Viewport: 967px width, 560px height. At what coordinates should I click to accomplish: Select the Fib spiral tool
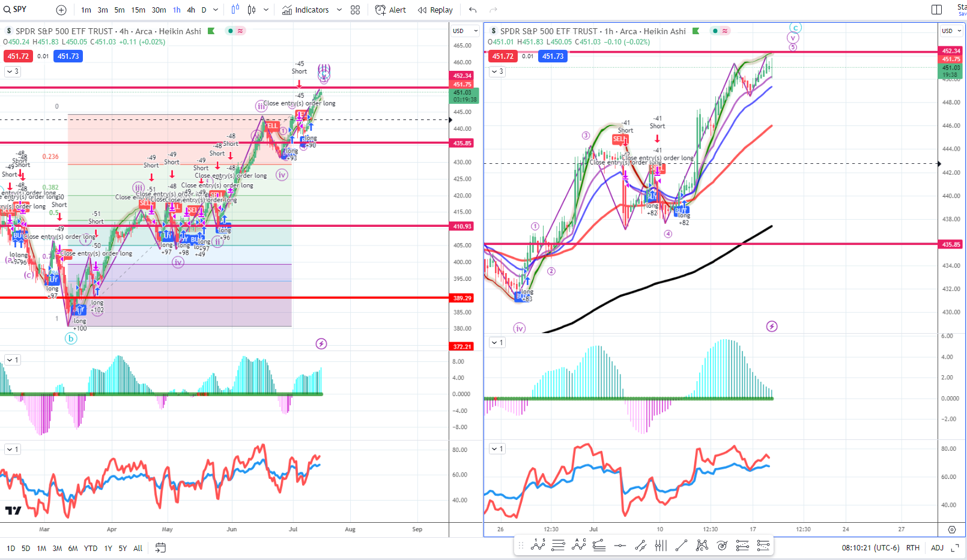click(x=722, y=545)
